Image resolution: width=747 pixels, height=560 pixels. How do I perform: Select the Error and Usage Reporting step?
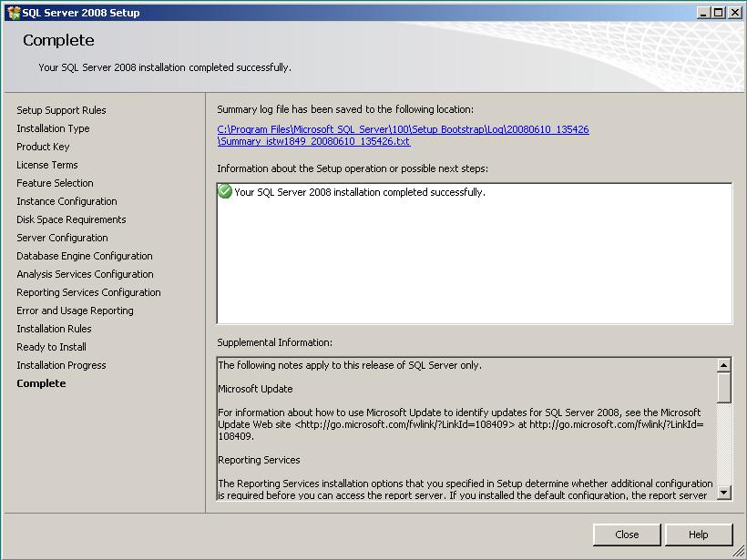click(76, 311)
